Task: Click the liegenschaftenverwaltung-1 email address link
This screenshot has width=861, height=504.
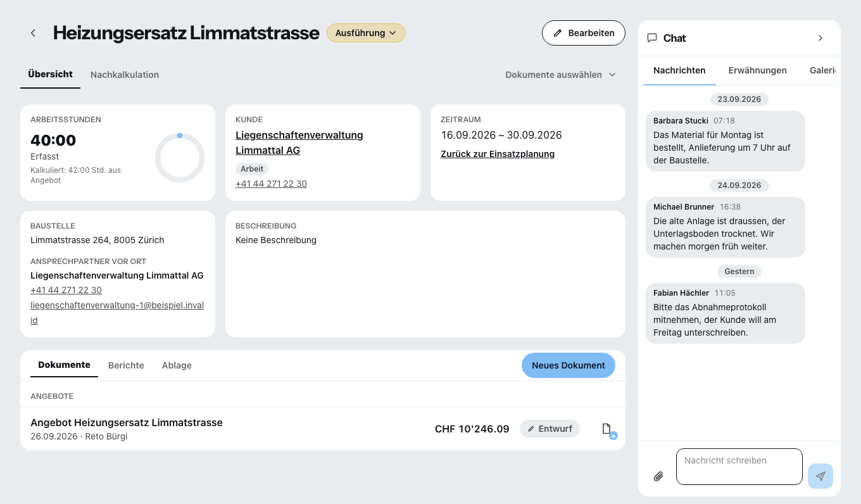Action: pos(117,313)
